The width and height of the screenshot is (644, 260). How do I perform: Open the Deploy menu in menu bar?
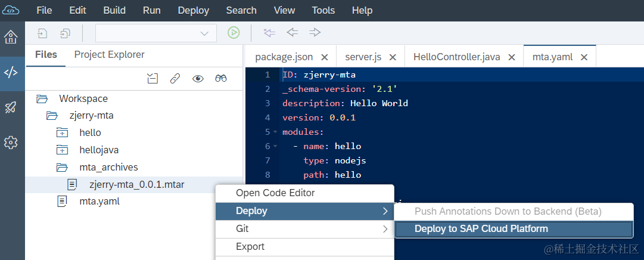tap(194, 10)
